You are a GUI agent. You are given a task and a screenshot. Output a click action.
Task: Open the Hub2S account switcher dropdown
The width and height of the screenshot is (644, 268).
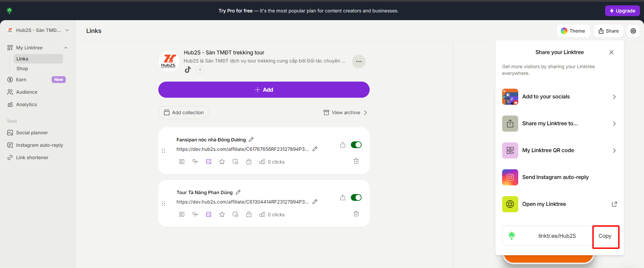(x=38, y=30)
